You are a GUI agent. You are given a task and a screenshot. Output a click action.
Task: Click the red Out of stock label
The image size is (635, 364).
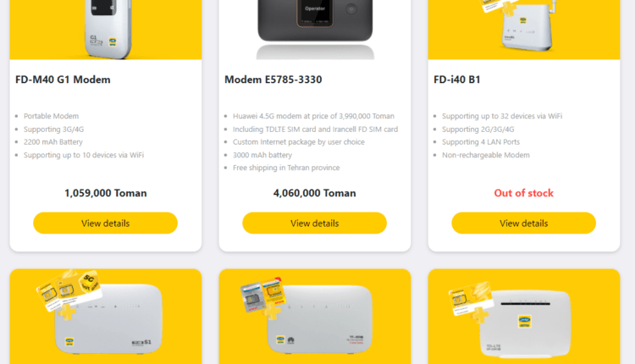coord(523,193)
